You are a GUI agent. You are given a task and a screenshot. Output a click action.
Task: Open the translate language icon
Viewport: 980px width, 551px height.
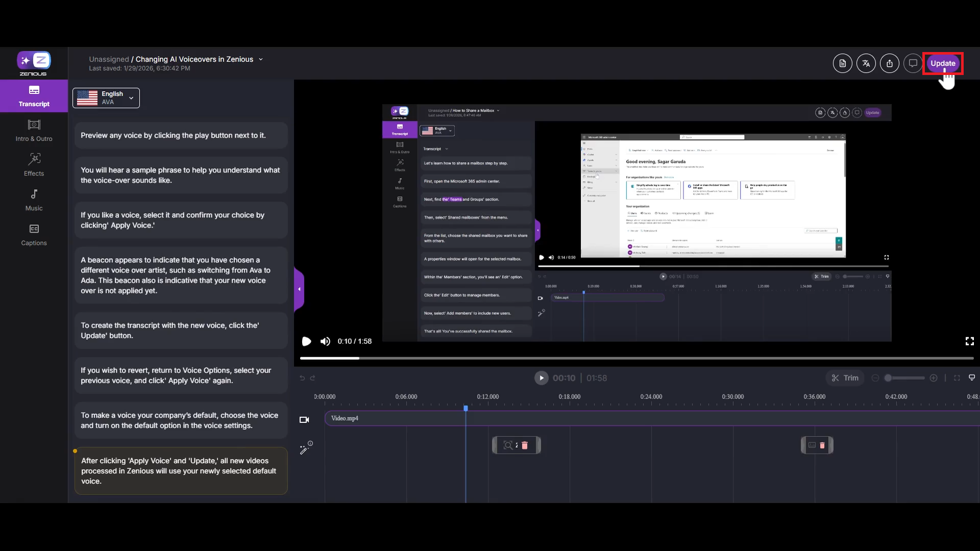coord(866,63)
